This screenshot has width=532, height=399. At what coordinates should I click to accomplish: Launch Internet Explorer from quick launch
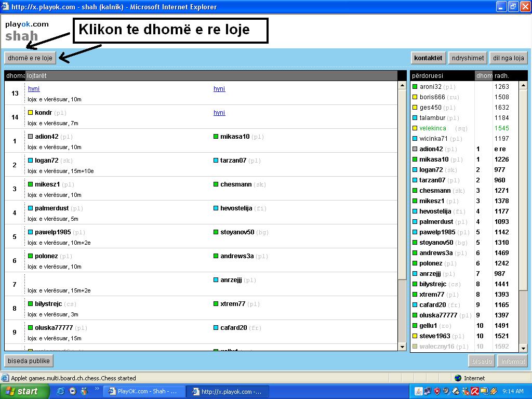61,391
